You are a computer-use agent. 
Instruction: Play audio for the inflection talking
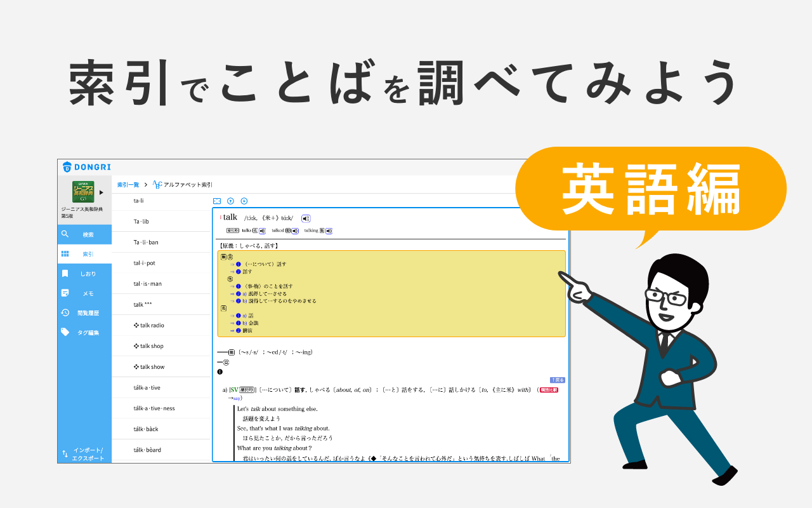pyautogui.click(x=329, y=231)
